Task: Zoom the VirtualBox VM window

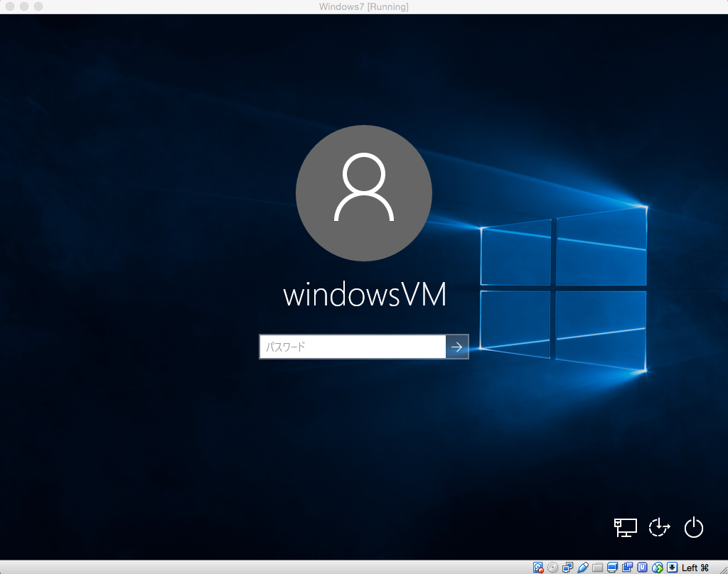Action: (x=38, y=6)
